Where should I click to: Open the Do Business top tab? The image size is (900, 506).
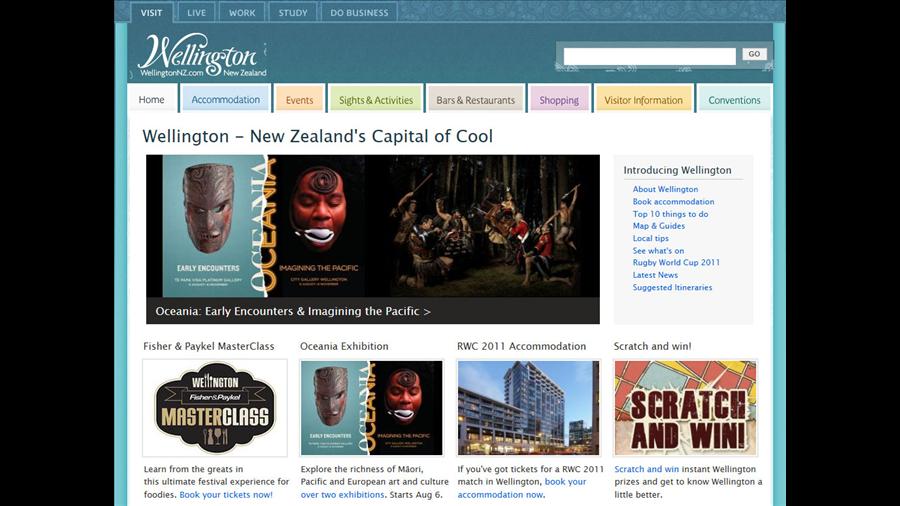pyautogui.click(x=359, y=13)
